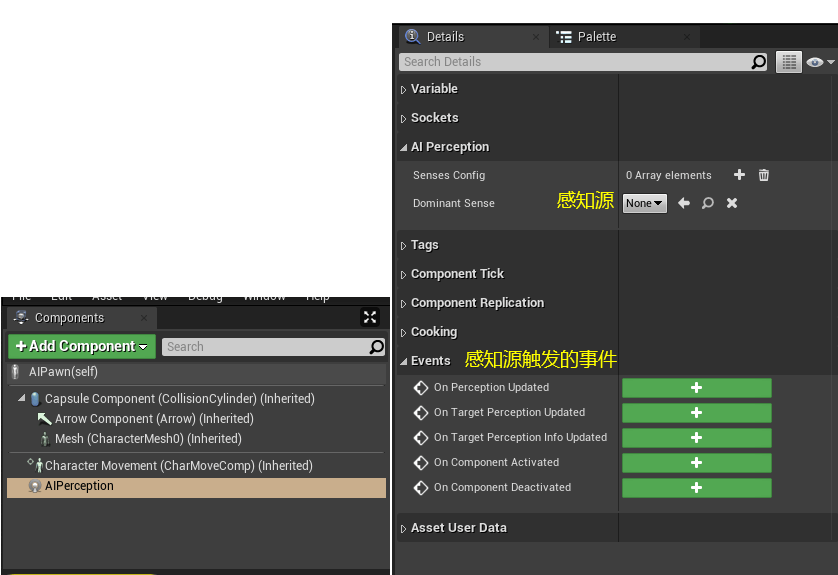Image resolution: width=838 pixels, height=575 pixels.
Task: Click the On Component Activated event icon
Action: click(421, 462)
